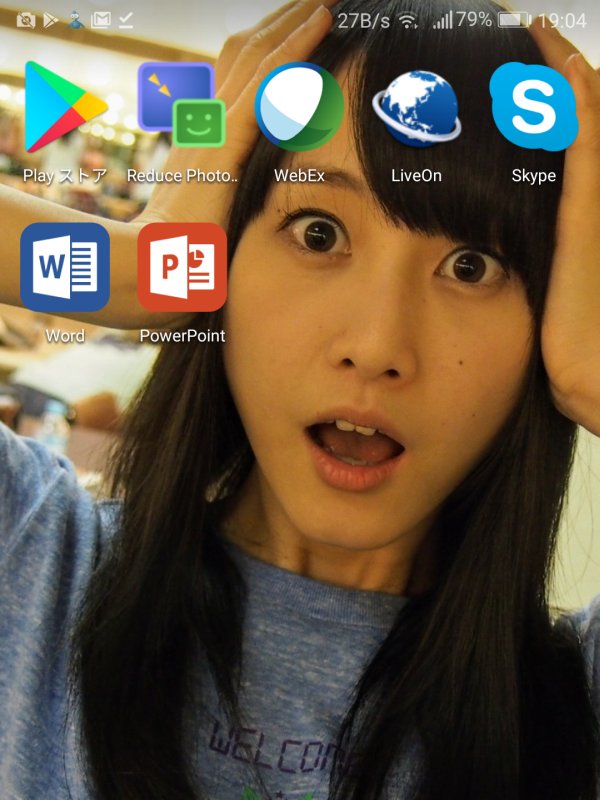This screenshot has height=800, width=600.
Task: Tap the Play Store notification icon in status bar
Action: 50,20
